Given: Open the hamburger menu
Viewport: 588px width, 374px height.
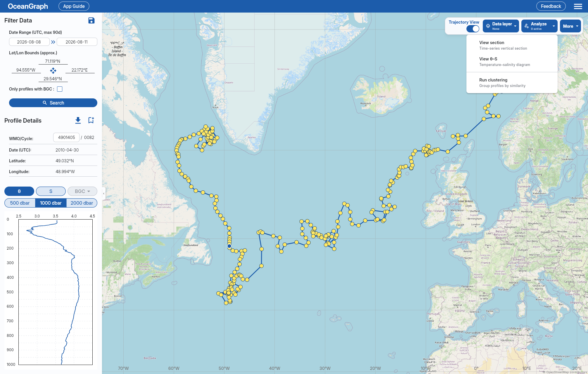Looking at the screenshot, I should pyautogui.click(x=578, y=6).
